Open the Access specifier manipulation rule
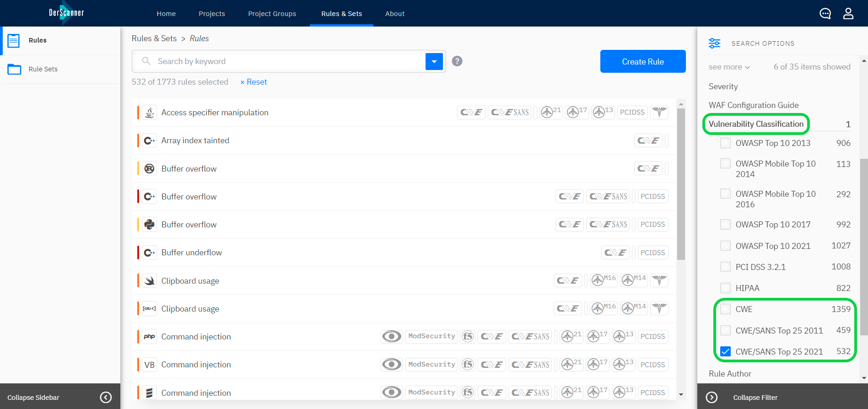 [215, 113]
